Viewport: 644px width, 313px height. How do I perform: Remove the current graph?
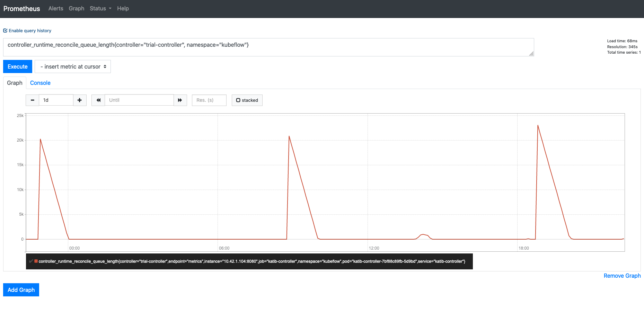[622, 276]
